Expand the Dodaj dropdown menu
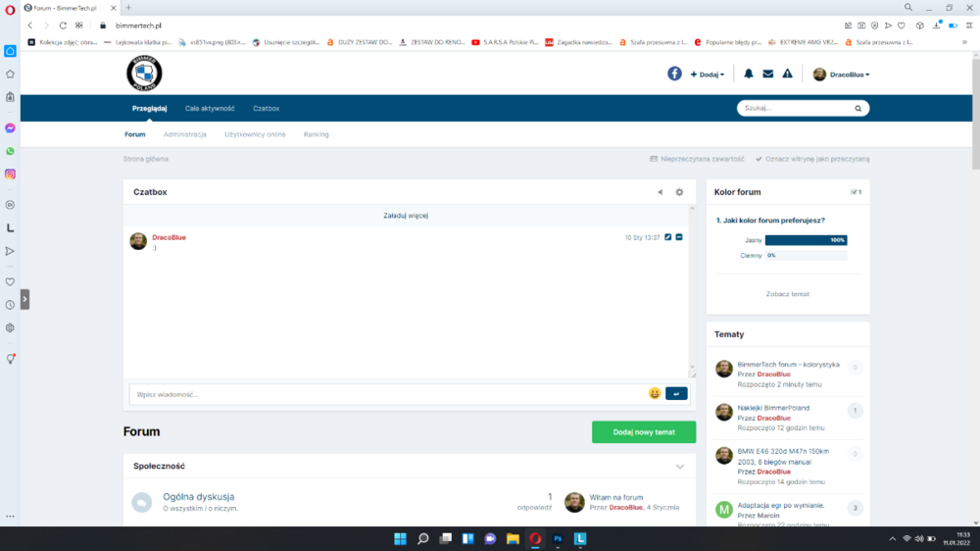 [x=708, y=75]
